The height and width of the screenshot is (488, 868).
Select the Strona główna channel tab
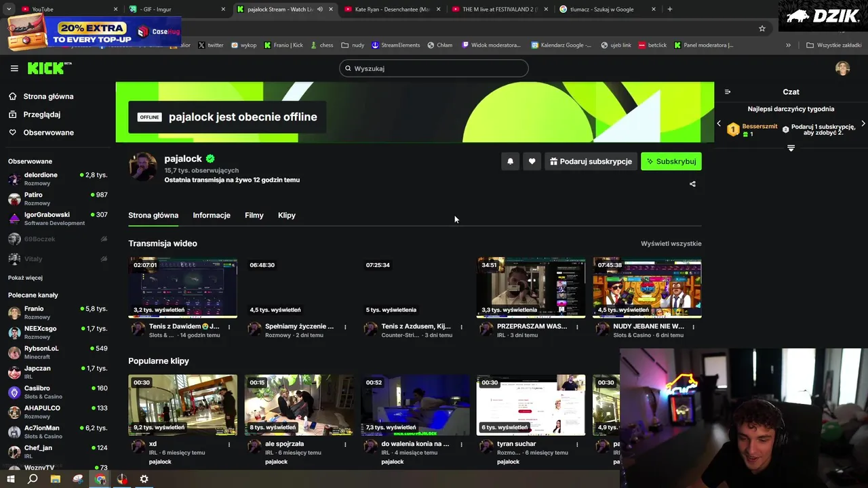pyautogui.click(x=153, y=216)
